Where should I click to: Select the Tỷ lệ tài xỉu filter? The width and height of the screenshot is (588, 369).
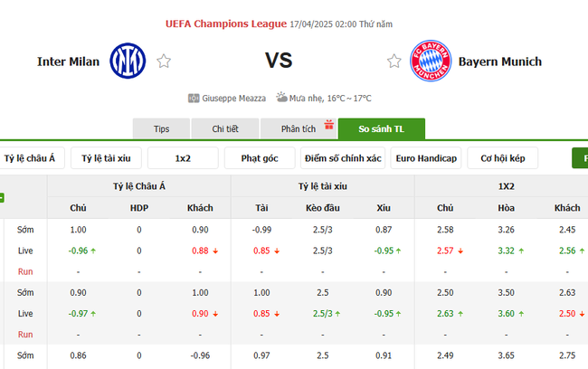tap(106, 158)
